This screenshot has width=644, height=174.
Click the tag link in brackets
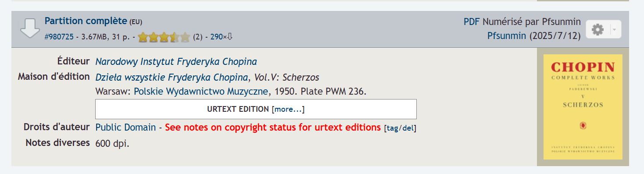click(392, 128)
